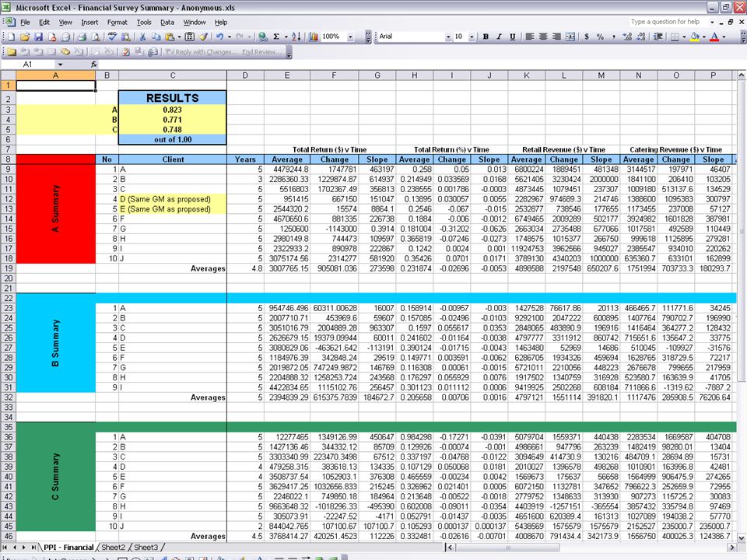Image resolution: width=747 pixels, height=560 pixels.
Task: Click the vertical scrollbar down arrow
Action: coord(741,538)
